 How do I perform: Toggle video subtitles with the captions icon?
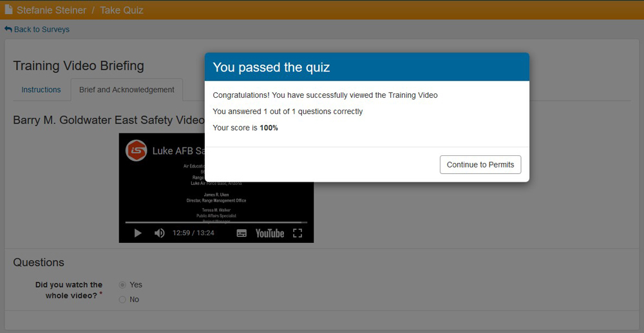241,233
